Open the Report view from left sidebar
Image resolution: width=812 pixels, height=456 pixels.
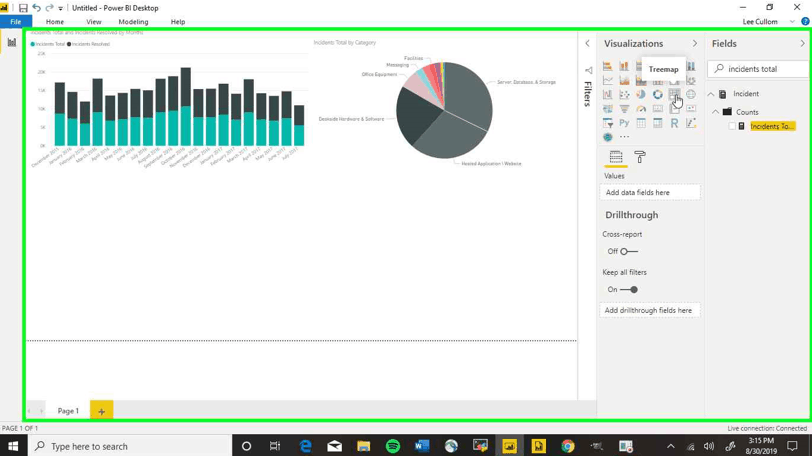[x=11, y=42]
